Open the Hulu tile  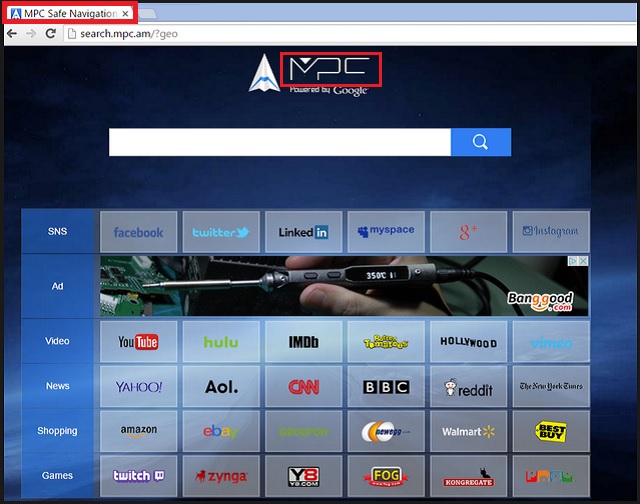[x=221, y=342]
